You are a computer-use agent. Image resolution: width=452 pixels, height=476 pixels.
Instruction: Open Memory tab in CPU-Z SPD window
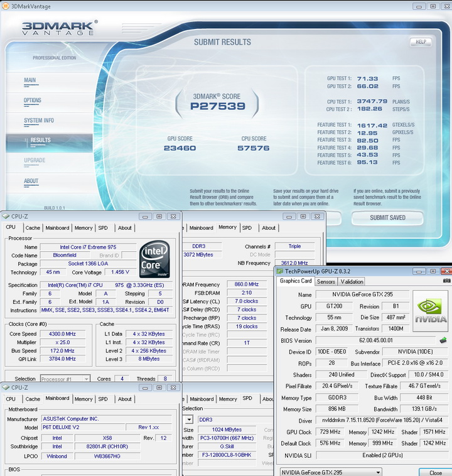point(228,399)
